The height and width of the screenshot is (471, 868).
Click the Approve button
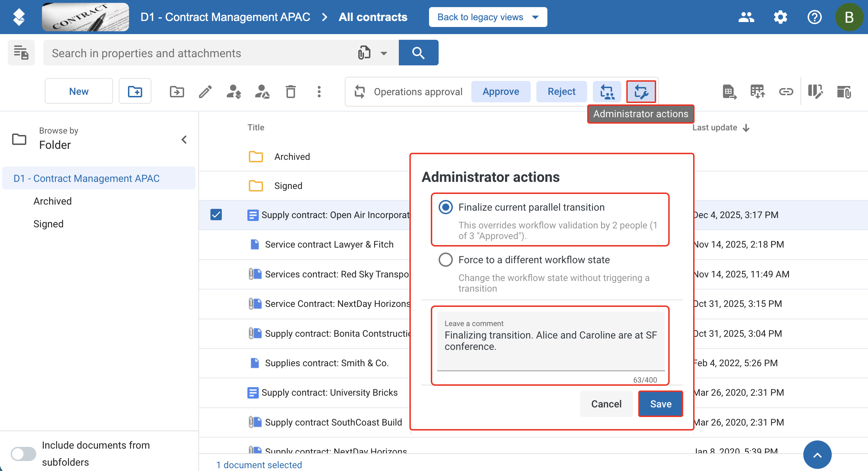coord(501,92)
